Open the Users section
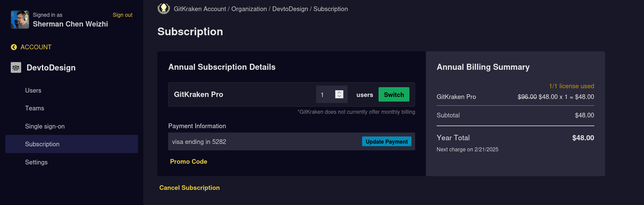The image size is (644, 205). pyautogui.click(x=33, y=91)
